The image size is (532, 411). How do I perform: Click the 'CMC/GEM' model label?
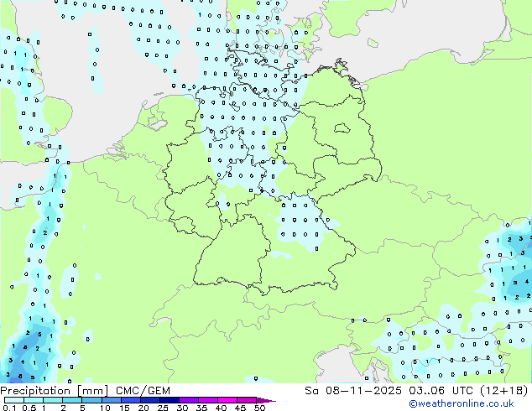[143, 391]
